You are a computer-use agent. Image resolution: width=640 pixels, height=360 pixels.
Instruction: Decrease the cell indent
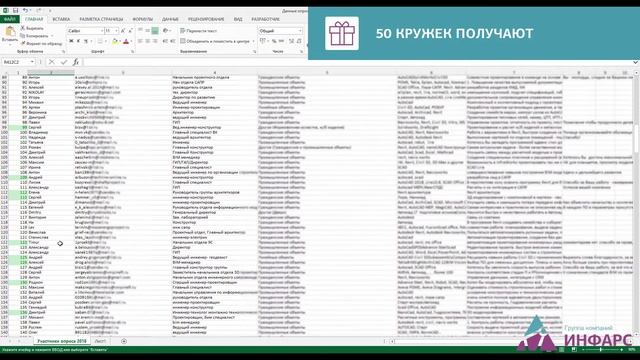click(x=165, y=41)
